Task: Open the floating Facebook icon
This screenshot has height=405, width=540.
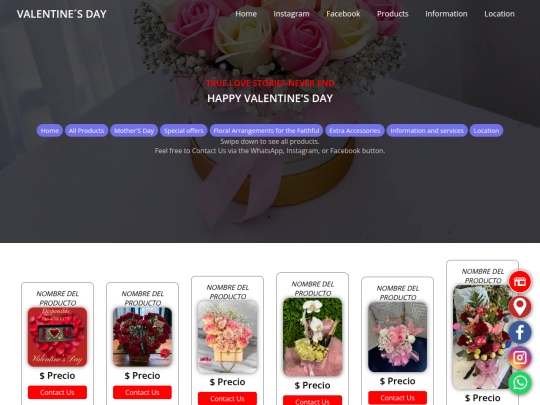Action: tap(520, 332)
